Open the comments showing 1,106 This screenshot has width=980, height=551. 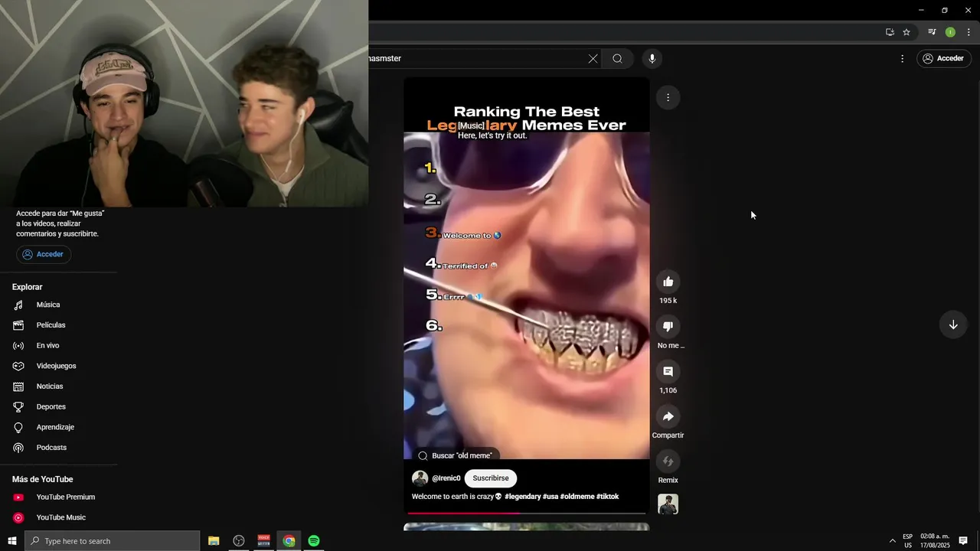(x=668, y=371)
